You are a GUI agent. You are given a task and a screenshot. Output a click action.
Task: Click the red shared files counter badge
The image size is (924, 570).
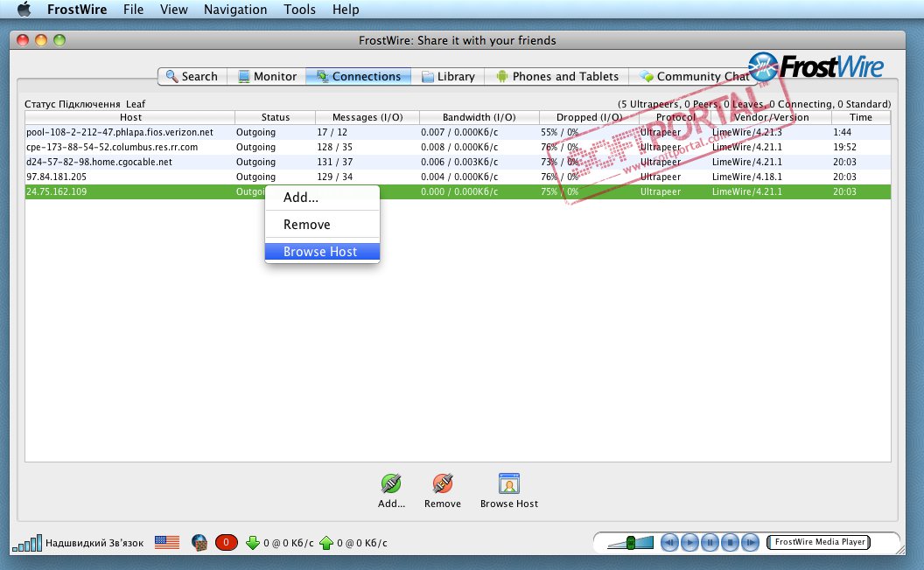(x=227, y=542)
